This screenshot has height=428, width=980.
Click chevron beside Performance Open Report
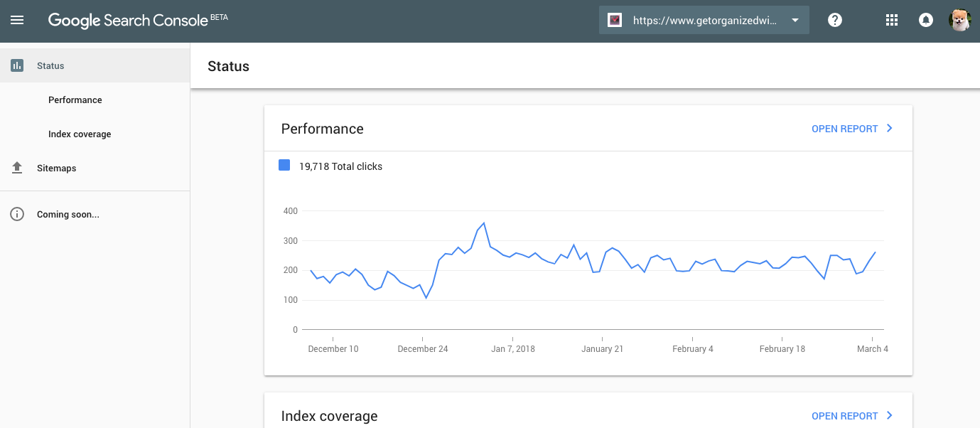tap(889, 129)
